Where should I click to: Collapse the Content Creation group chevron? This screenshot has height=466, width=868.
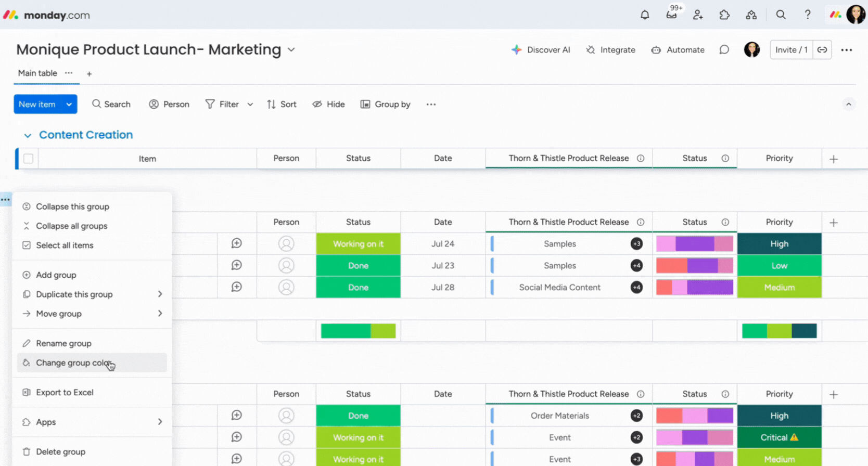point(28,135)
